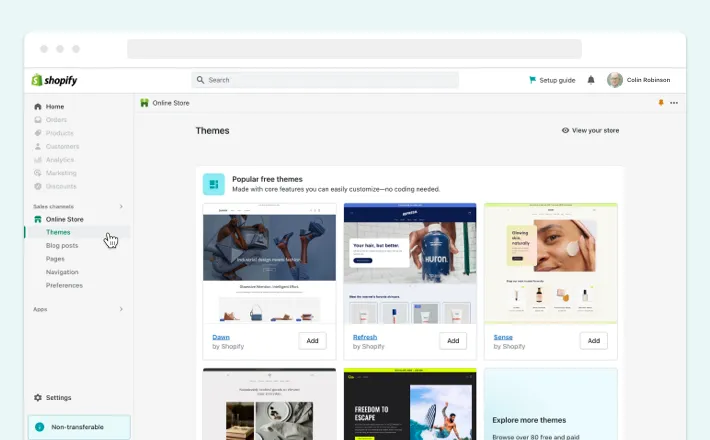Click the Analytics bar chart icon
The width and height of the screenshot is (710, 440).
(x=38, y=159)
